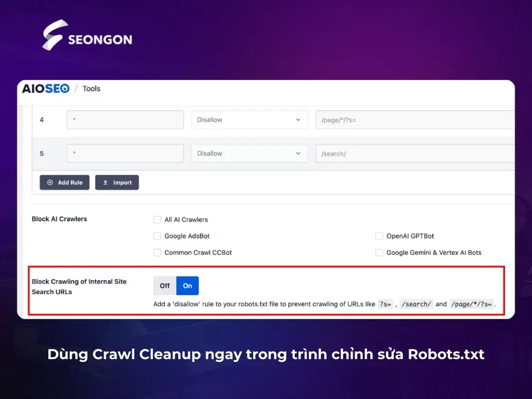Click the /page/*/?s= code snippet in description

point(471,304)
